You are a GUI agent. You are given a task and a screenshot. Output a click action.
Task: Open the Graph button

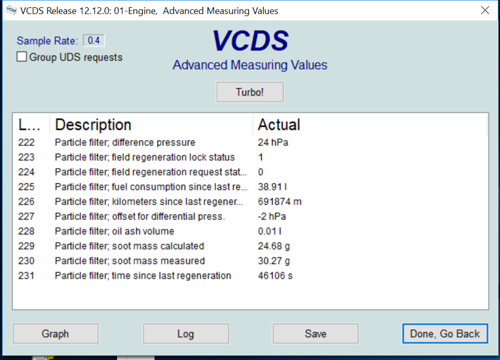[x=56, y=333]
